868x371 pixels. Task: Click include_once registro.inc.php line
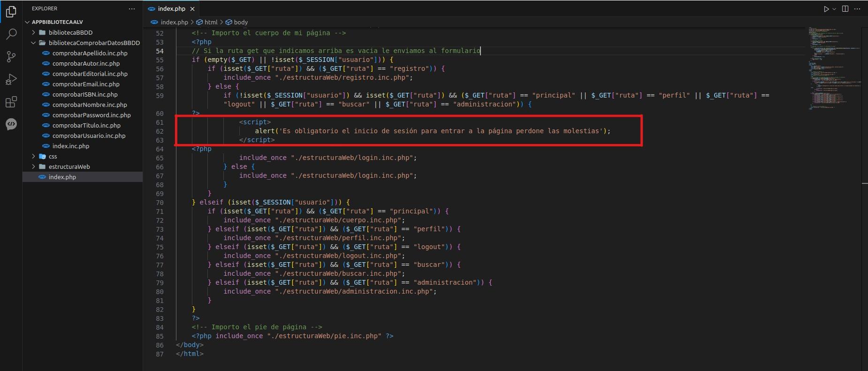click(x=318, y=77)
